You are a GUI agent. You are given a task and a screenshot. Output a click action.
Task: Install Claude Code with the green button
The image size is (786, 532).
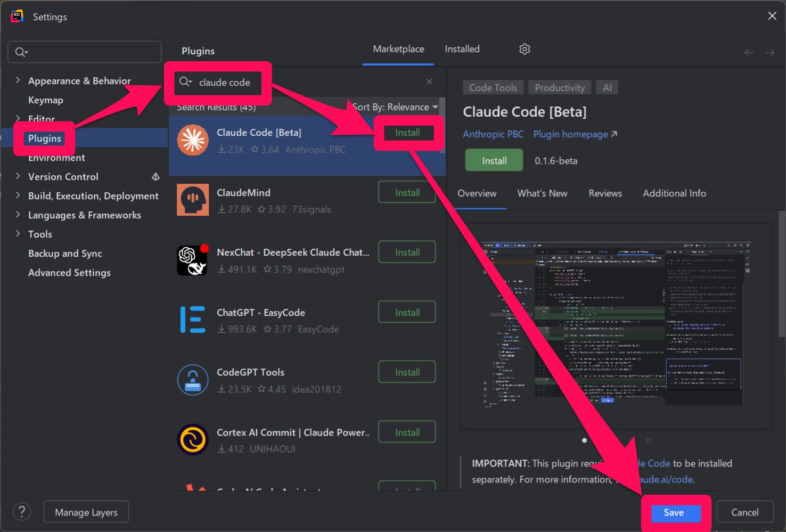click(493, 160)
